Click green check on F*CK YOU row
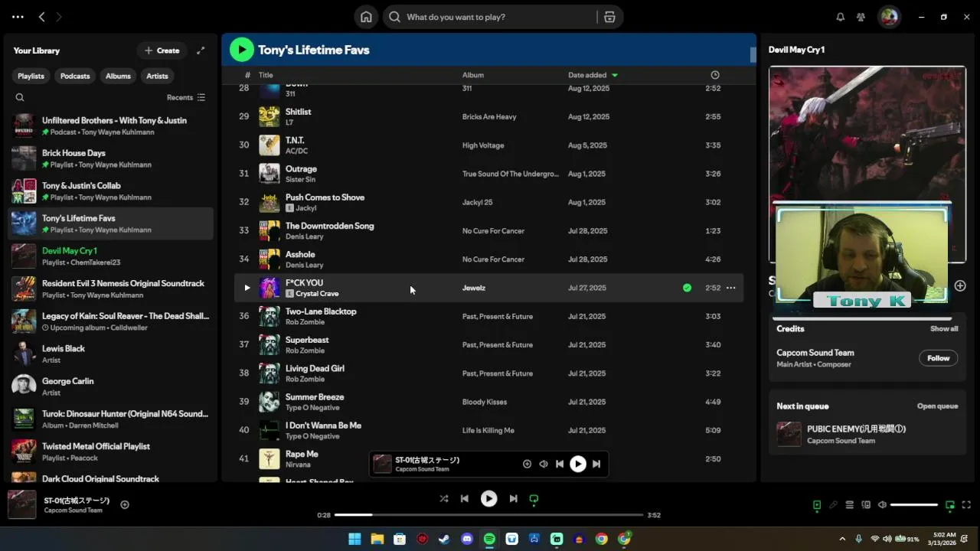 (687, 288)
